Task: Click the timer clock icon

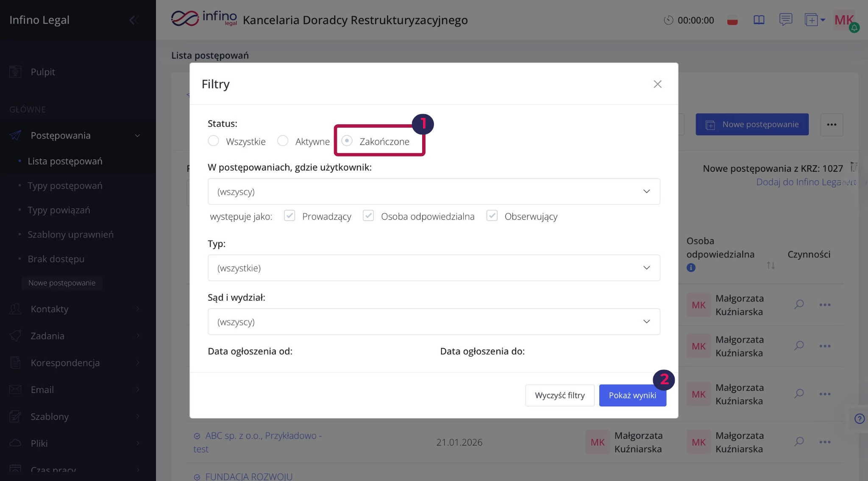Action: tap(668, 20)
